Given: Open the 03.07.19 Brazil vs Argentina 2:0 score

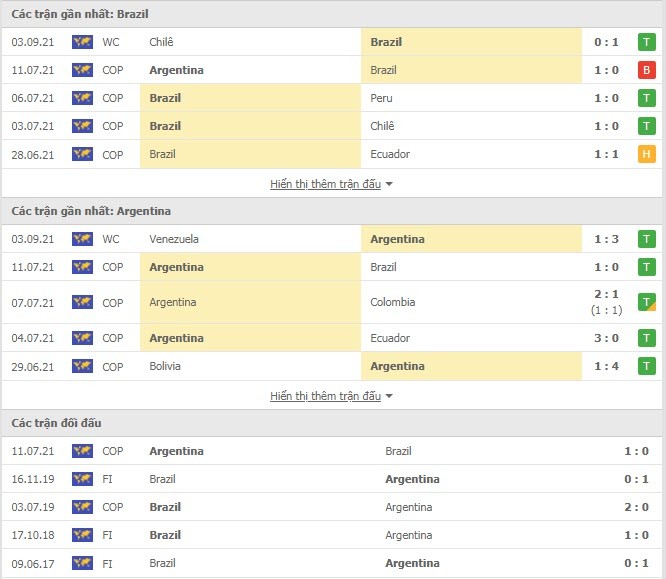Looking at the screenshot, I should [x=636, y=507].
